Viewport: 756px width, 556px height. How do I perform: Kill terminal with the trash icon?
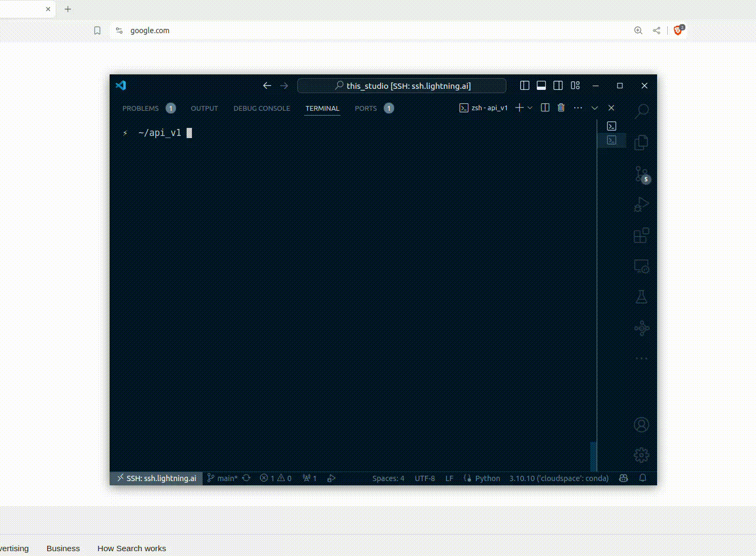click(x=561, y=108)
